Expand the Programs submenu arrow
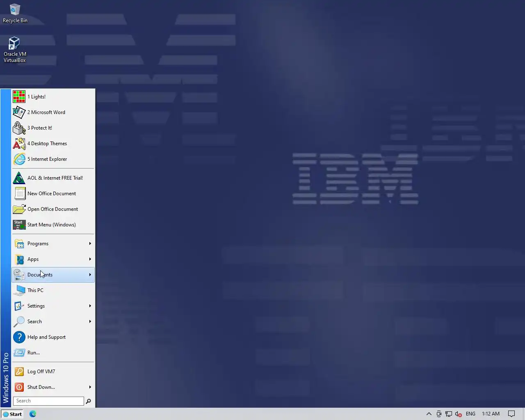This screenshot has width=525, height=420. [90, 244]
